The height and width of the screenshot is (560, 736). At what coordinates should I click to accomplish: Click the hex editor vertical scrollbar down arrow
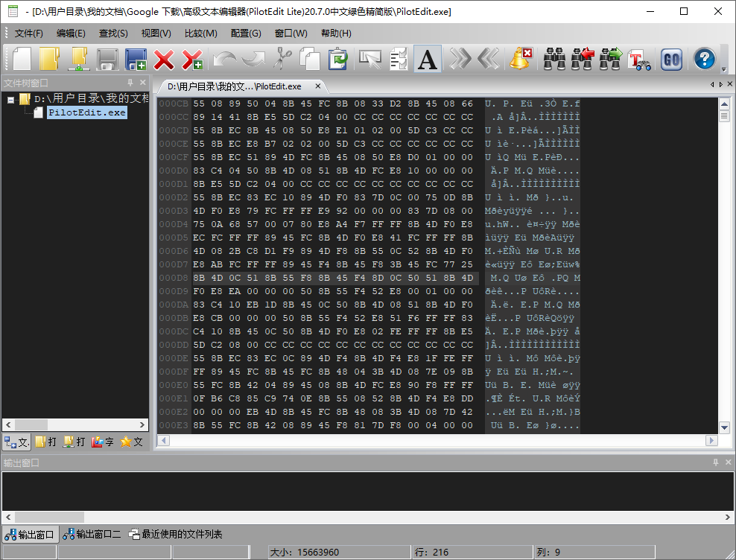pyautogui.click(x=723, y=427)
